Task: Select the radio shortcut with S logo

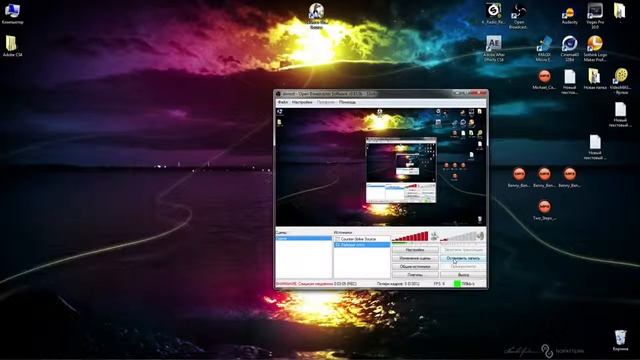Action: pyautogui.click(x=493, y=14)
